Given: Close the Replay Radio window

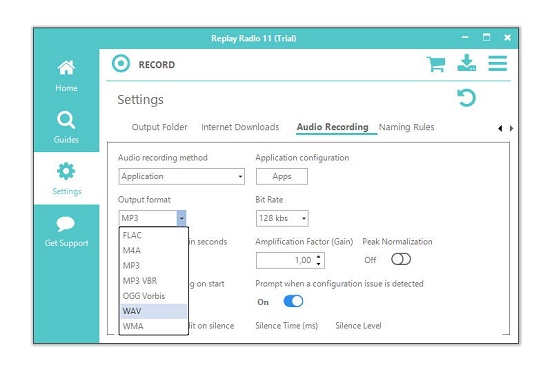Looking at the screenshot, I should (507, 38).
